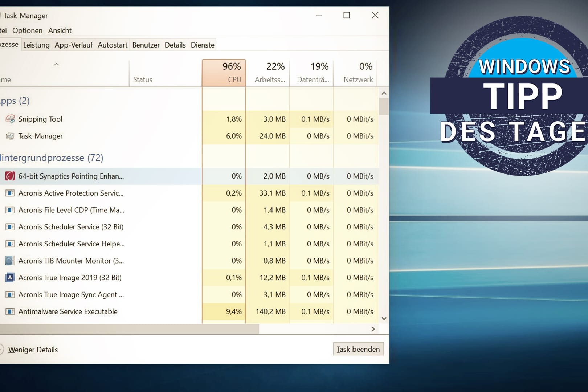This screenshot has height=392, width=588.
Task: Click Acronis Active Protection 33,1 MB value
Action: [273, 193]
